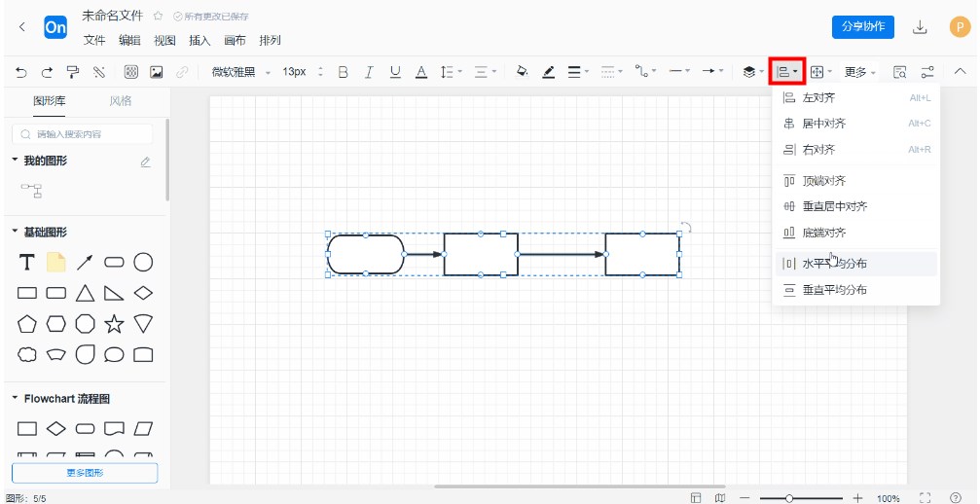The image size is (980, 504).
Task: Open the fill color bucket
Action: point(522,72)
